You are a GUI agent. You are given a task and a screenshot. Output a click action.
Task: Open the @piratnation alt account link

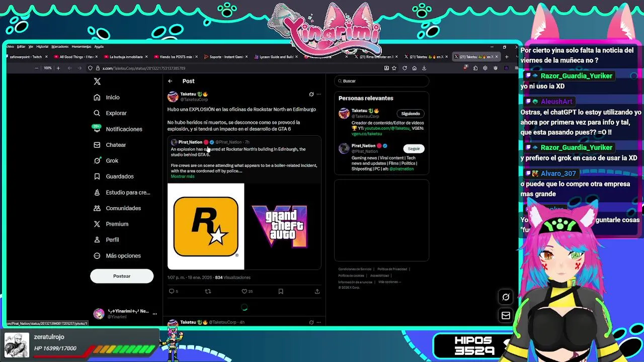tap(401, 169)
